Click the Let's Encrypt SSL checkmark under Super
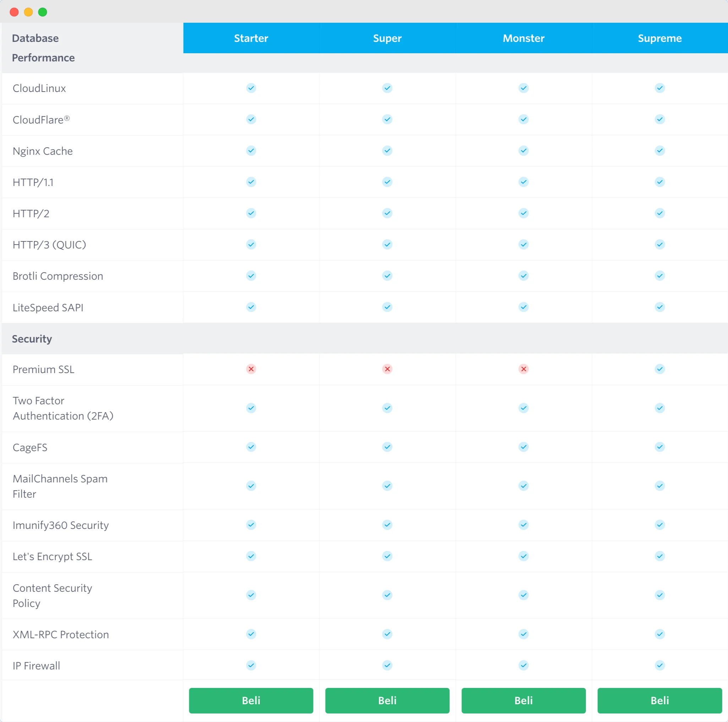Image resolution: width=728 pixels, height=722 pixels. click(x=387, y=556)
